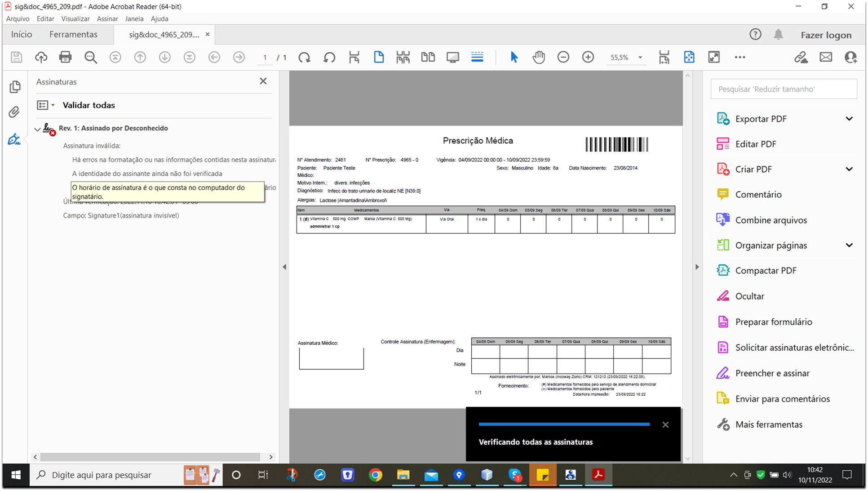Viewport: 868px width, 491px height.
Task: Select the hand pan tool
Action: pyautogui.click(x=539, y=57)
